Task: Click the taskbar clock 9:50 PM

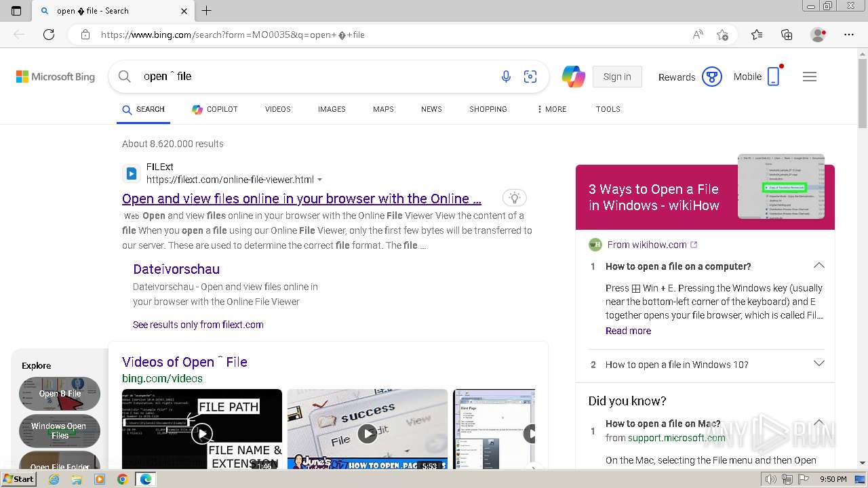Action: tap(833, 479)
